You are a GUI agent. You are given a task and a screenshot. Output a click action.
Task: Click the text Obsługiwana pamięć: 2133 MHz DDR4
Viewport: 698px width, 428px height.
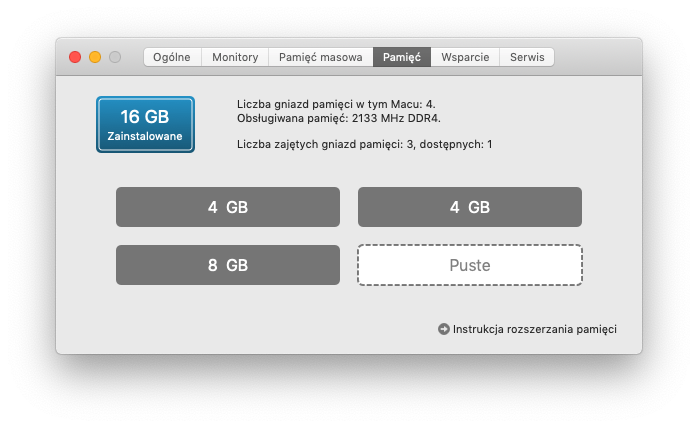[338, 117]
